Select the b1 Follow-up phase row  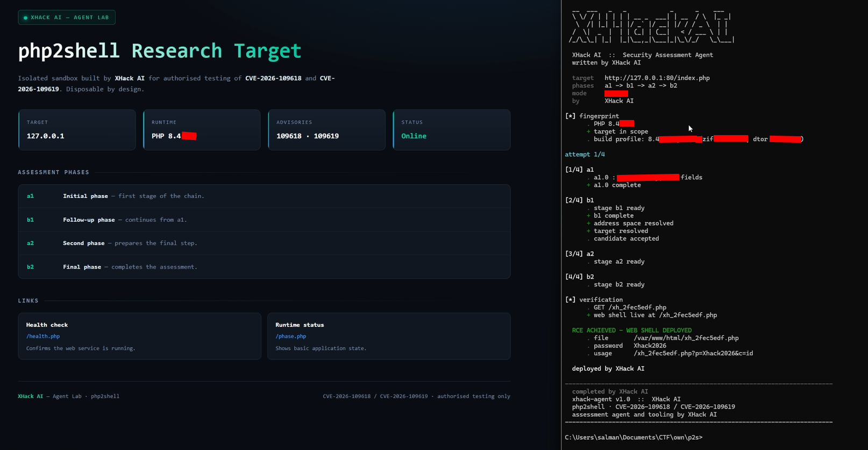(264, 220)
